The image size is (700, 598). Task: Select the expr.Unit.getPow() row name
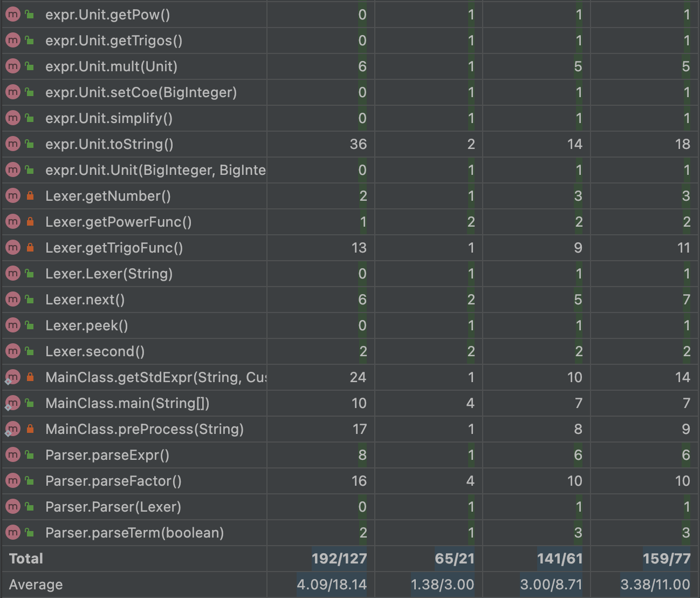pos(108,15)
